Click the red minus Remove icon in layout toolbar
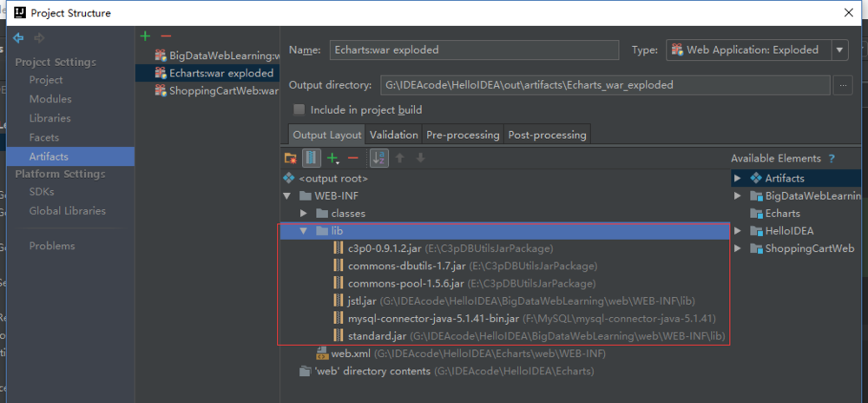868x403 pixels. [352, 158]
